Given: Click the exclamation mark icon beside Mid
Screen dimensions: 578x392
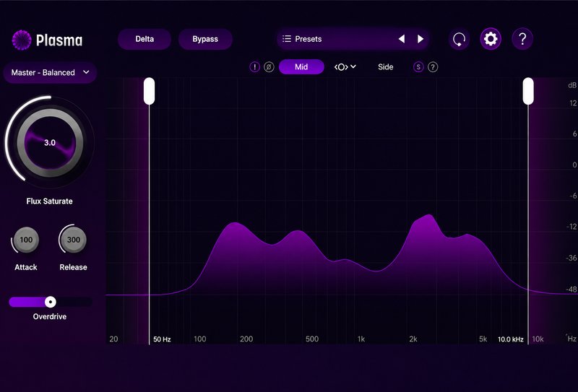Looking at the screenshot, I should point(255,67).
